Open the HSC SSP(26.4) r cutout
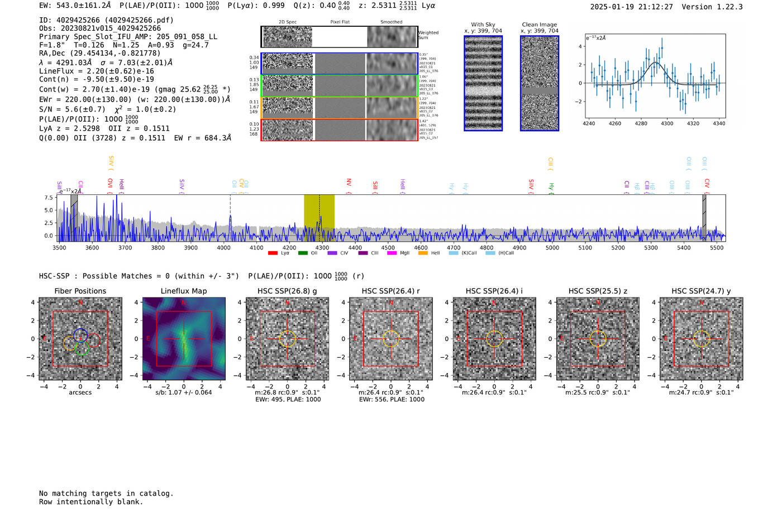The height and width of the screenshot is (532, 782). [391, 339]
